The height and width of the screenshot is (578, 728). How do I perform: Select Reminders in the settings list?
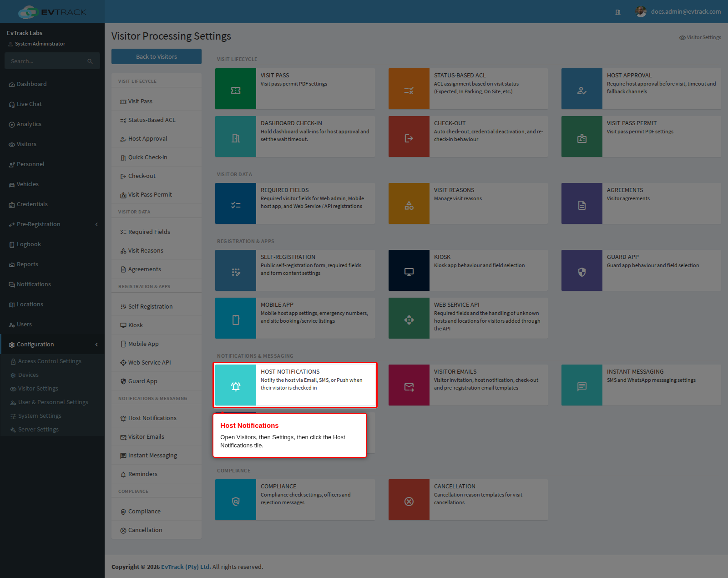(157, 474)
